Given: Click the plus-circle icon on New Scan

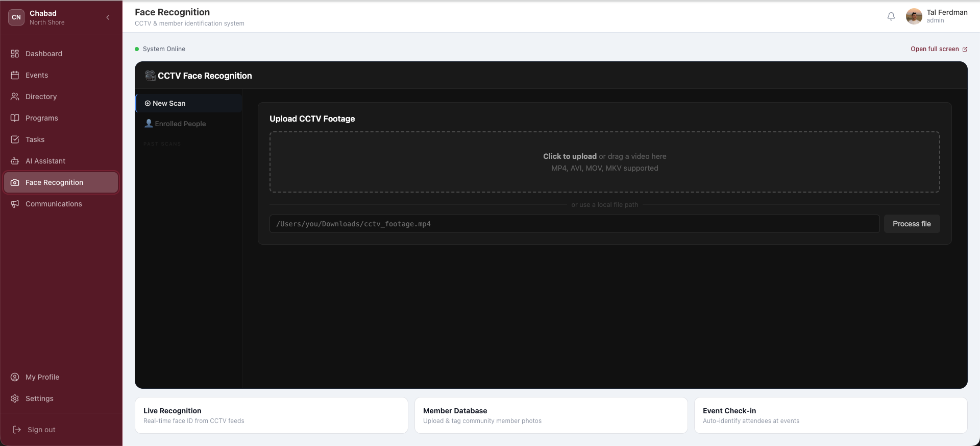Looking at the screenshot, I should (148, 103).
